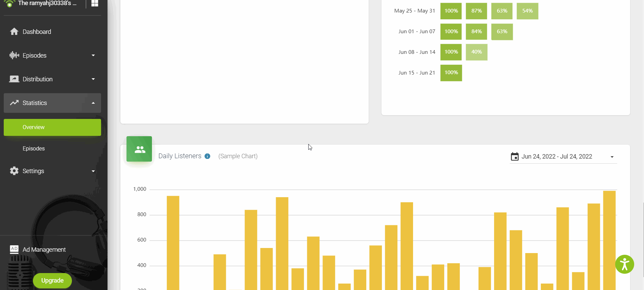This screenshot has width=644, height=290.
Task: Click the green listeners group icon
Action: coord(139,149)
